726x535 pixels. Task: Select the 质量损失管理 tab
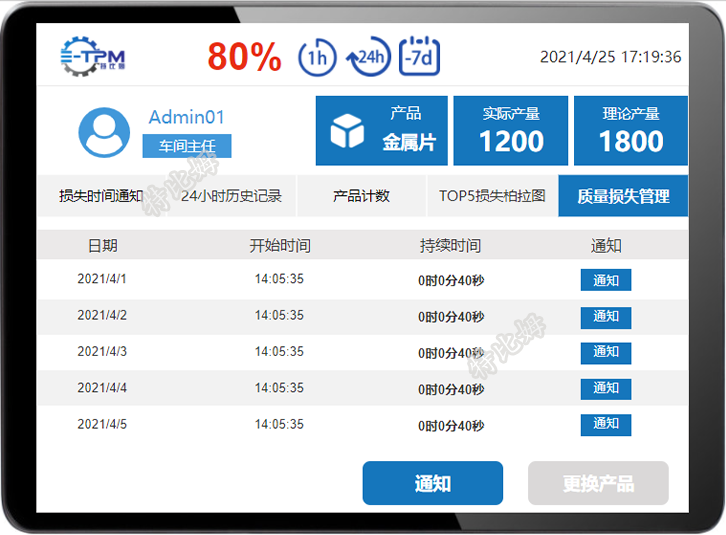click(623, 196)
